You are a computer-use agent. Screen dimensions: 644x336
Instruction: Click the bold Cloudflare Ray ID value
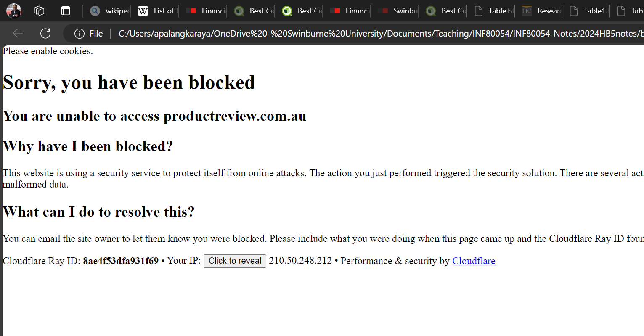point(121,261)
